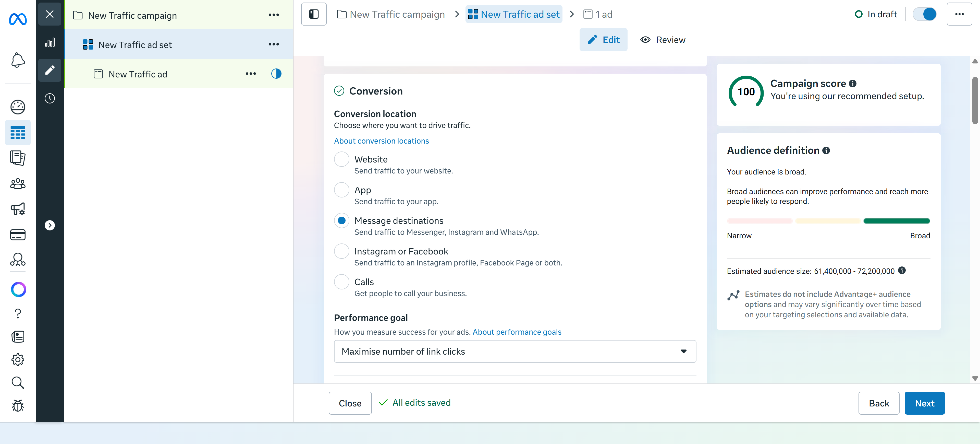Click the bug report icon
The height and width of the screenshot is (444, 980).
point(18,405)
